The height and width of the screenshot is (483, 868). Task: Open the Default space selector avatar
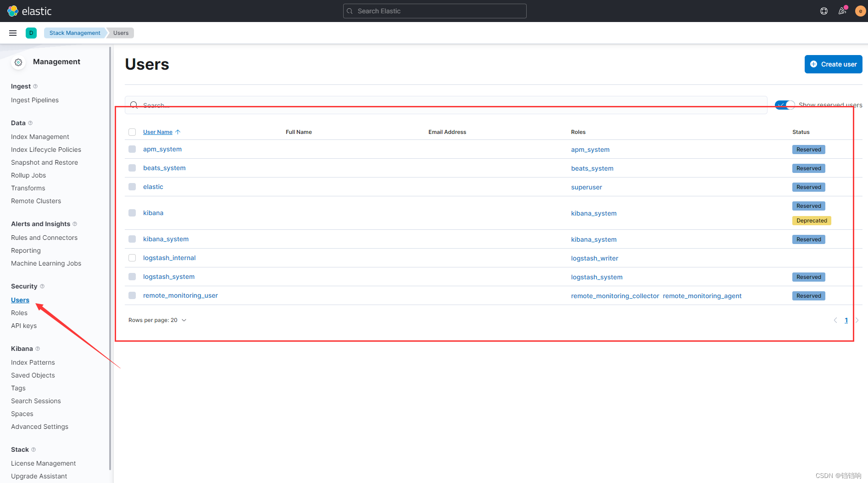(x=31, y=33)
